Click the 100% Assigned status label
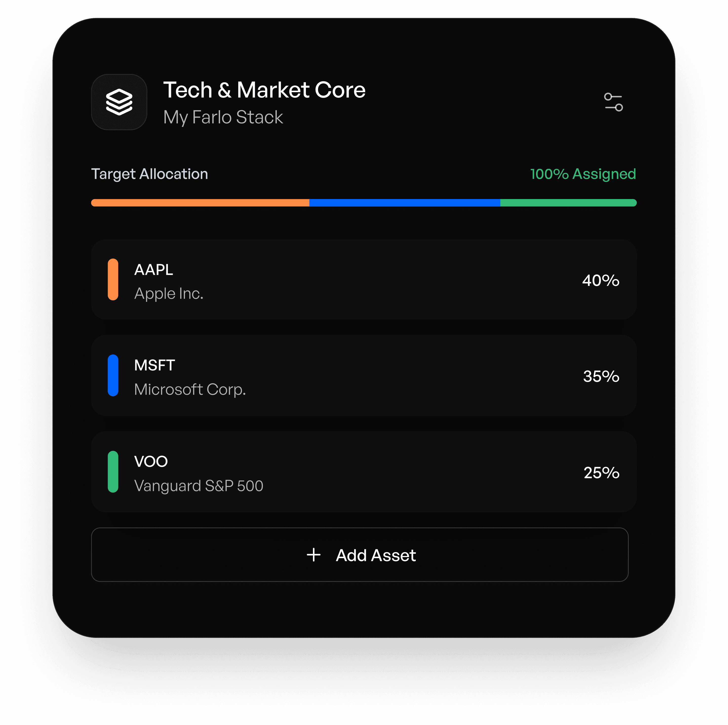This screenshot has height=725, width=728. click(583, 174)
